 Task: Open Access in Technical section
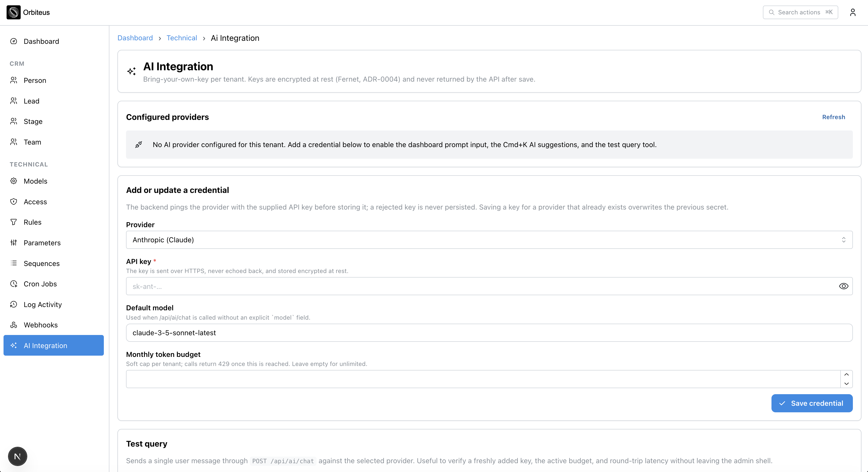54,202
